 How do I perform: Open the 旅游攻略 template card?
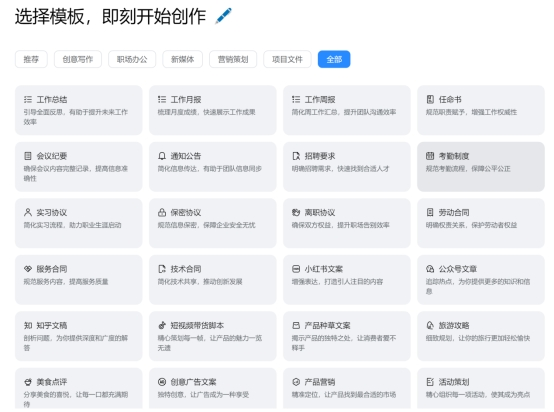[481, 336]
